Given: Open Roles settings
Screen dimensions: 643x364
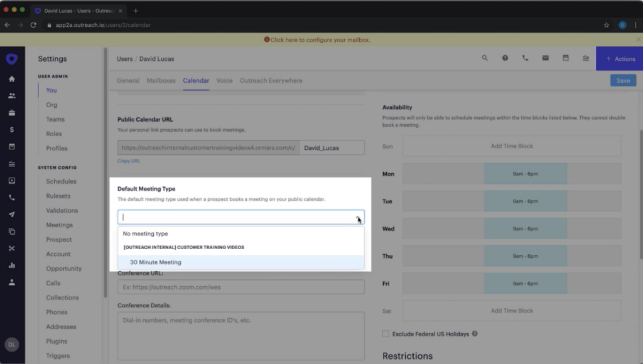Looking at the screenshot, I should tap(54, 134).
